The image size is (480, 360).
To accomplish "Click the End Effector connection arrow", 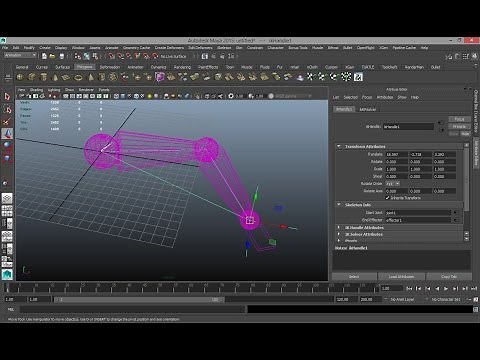I will click(x=456, y=220).
